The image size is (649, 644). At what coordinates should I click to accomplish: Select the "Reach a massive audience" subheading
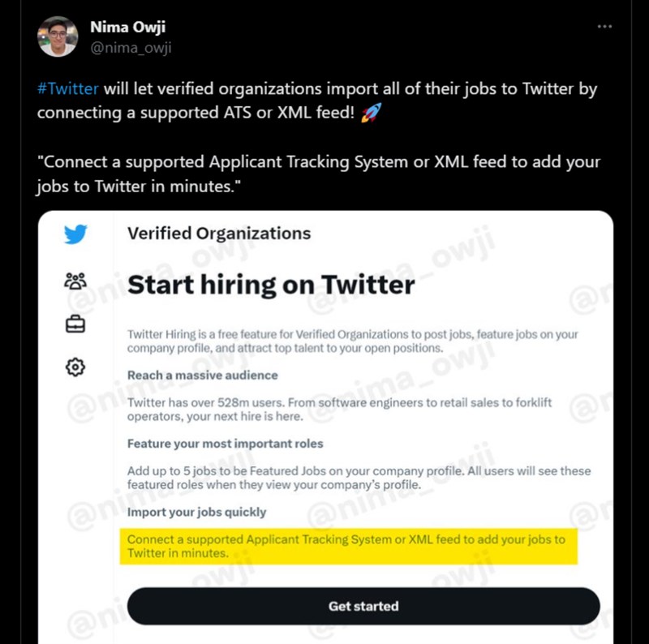(x=203, y=376)
